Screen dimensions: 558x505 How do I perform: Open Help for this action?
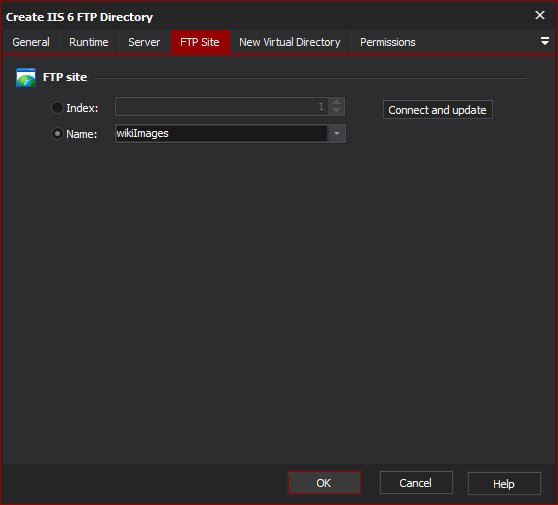pos(504,483)
